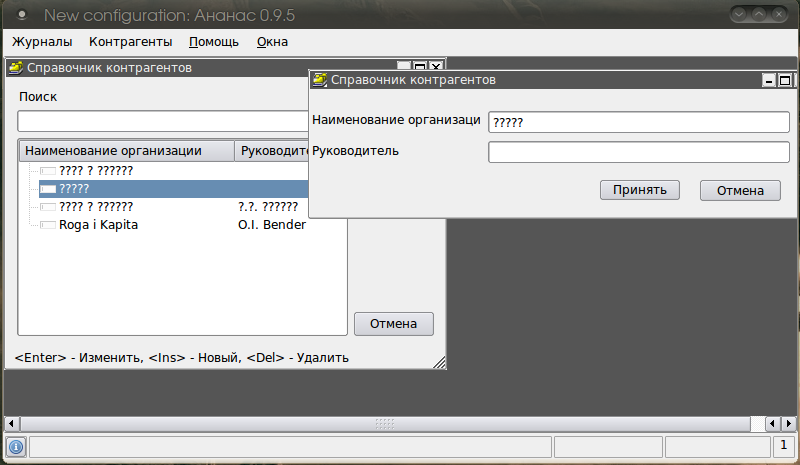Click the info icon in the status bar
The image size is (800, 465).
(16, 446)
